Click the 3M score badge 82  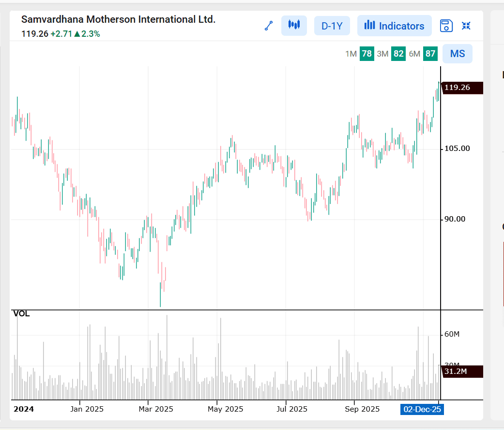click(398, 54)
